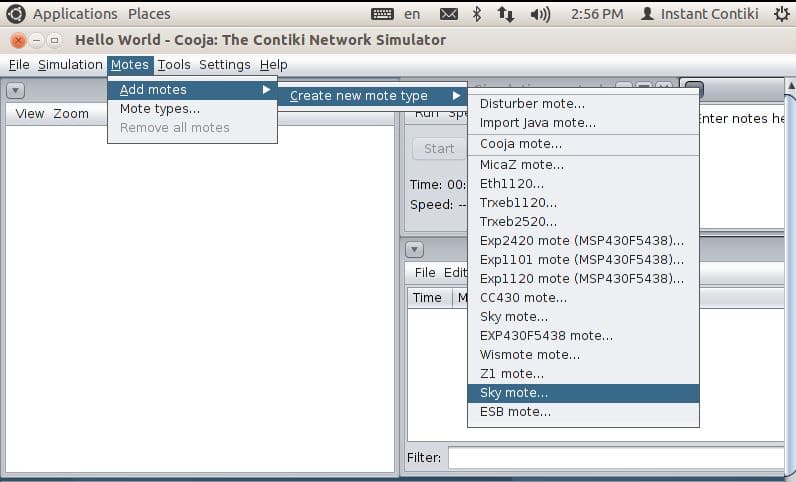Open the network panel's View menu
The height and width of the screenshot is (482, 796).
click(30, 114)
